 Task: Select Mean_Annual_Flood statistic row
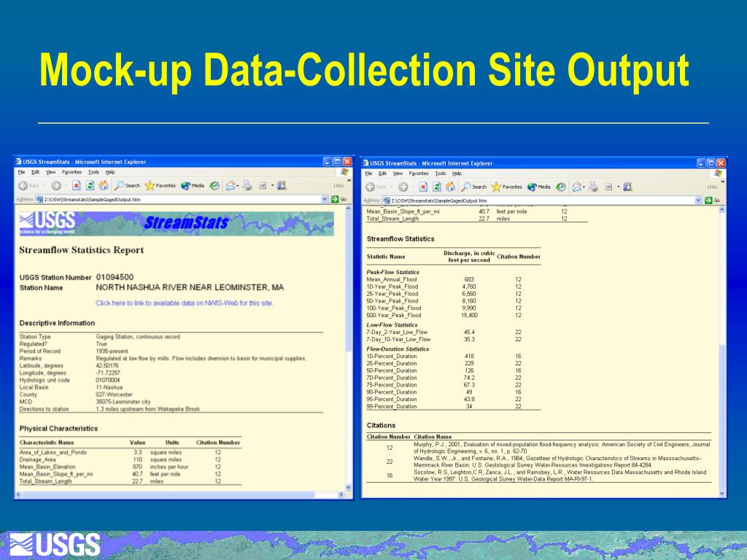pos(453,279)
